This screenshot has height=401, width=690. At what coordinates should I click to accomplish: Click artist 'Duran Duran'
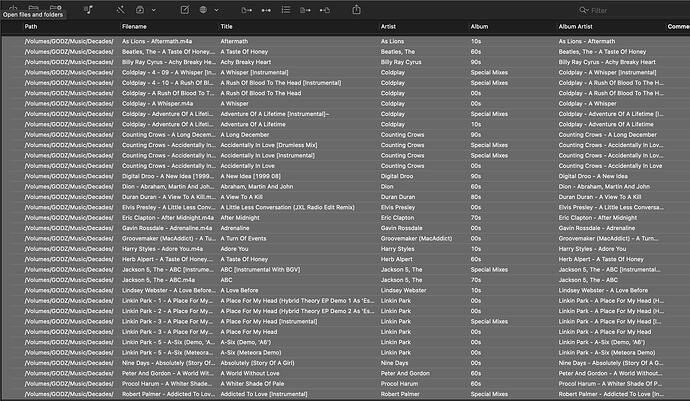[x=398, y=197]
